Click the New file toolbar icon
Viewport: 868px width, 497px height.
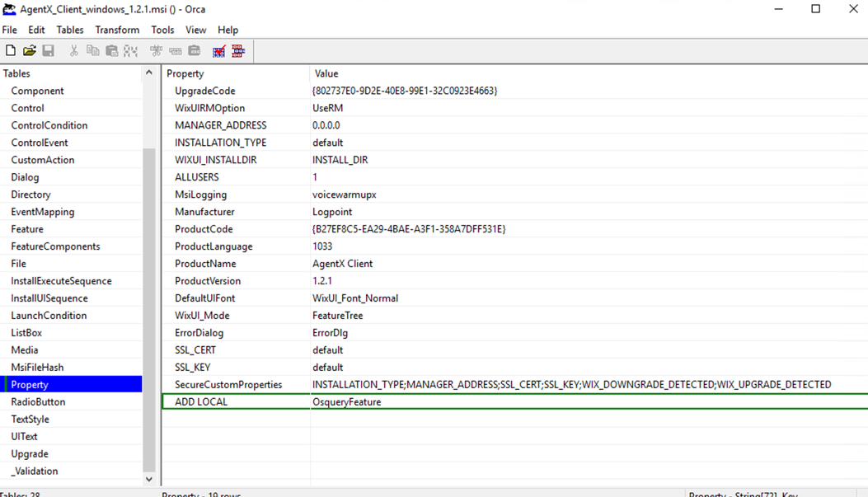(11, 51)
